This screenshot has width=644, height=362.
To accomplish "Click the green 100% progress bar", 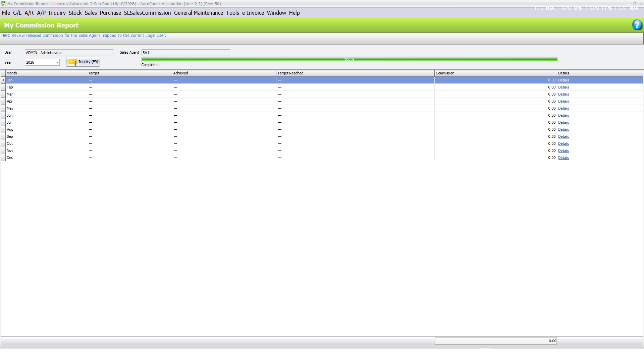I will [x=350, y=59].
